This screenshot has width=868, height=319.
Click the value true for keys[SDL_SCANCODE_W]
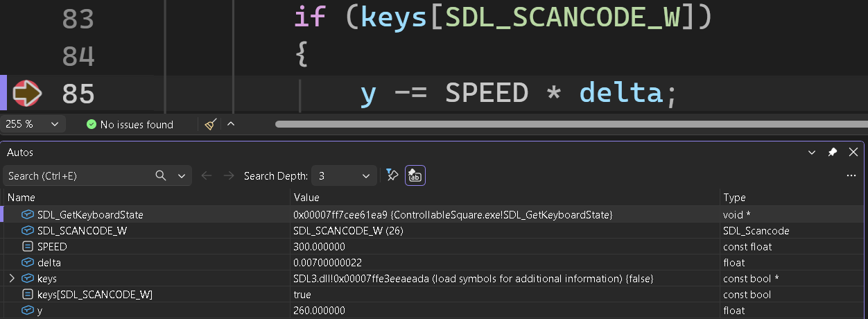click(302, 295)
